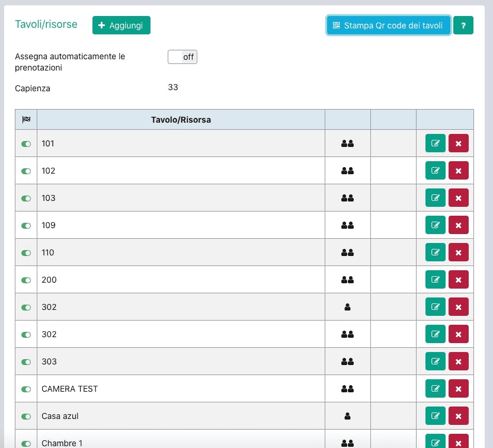
Task: Toggle Casa azul active switch
Action: coord(26,416)
